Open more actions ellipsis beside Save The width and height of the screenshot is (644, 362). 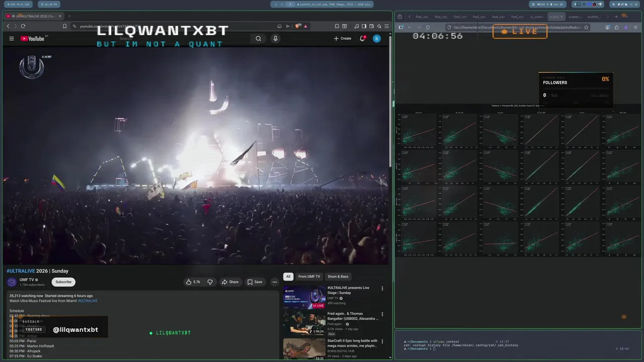pyautogui.click(x=274, y=282)
